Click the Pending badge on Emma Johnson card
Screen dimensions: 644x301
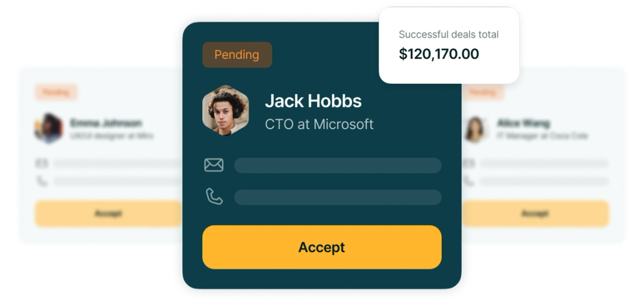(x=56, y=92)
